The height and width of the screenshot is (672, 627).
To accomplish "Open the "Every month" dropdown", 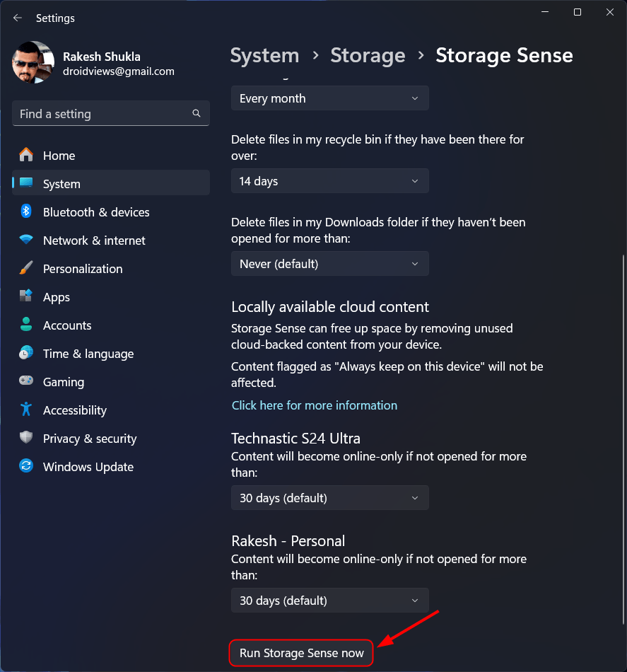I will 329,98.
